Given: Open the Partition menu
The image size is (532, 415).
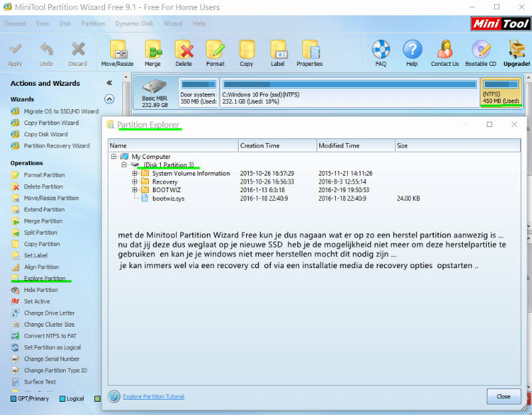Looking at the screenshot, I should point(93,23).
